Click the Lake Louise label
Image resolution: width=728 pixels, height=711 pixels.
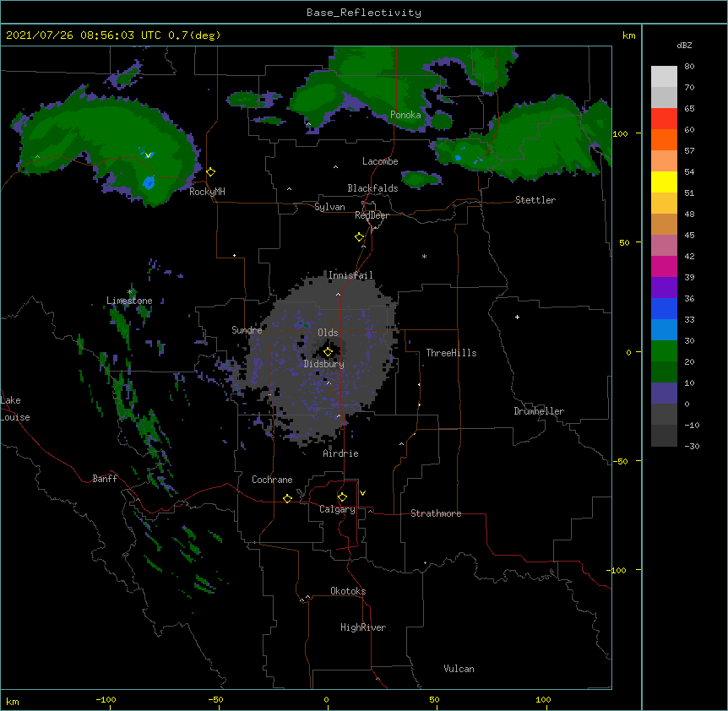tap(15, 409)
